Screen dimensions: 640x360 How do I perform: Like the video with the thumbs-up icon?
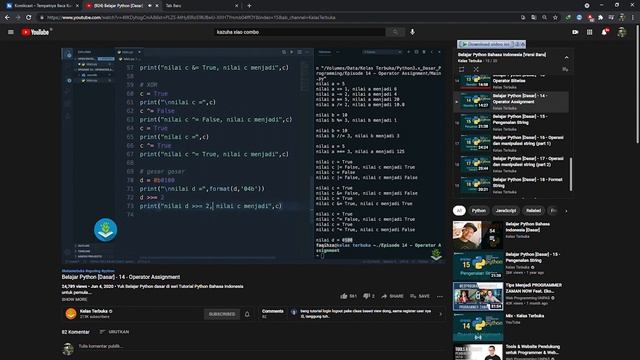point(344,296)
